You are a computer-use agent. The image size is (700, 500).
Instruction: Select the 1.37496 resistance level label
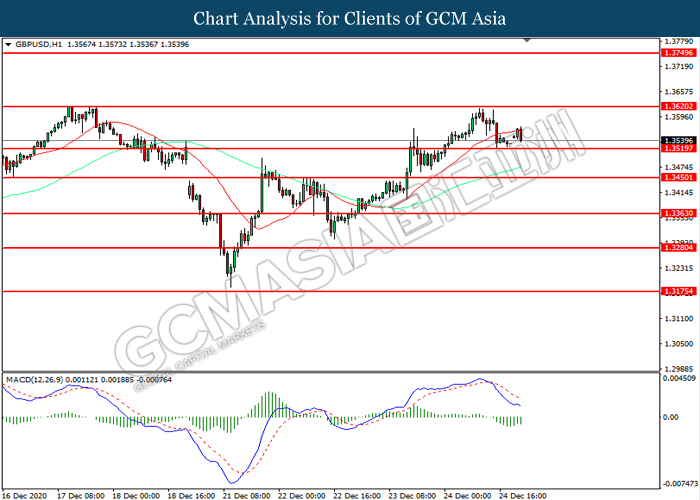coord(679,53)
